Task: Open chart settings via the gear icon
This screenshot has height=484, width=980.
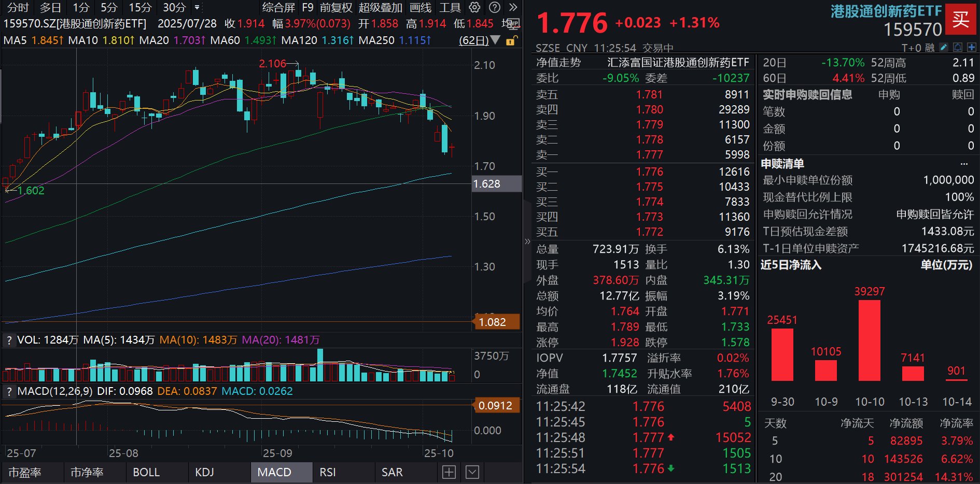Action: [x=474, y=7]
